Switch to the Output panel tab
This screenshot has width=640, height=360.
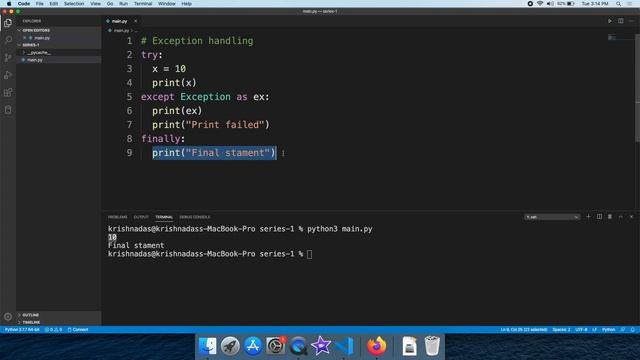(x=141, y=217)
